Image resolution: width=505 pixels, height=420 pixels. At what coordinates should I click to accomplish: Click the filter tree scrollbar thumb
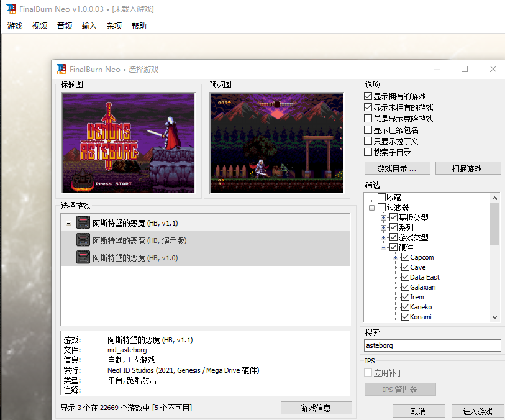pos(494,224)
